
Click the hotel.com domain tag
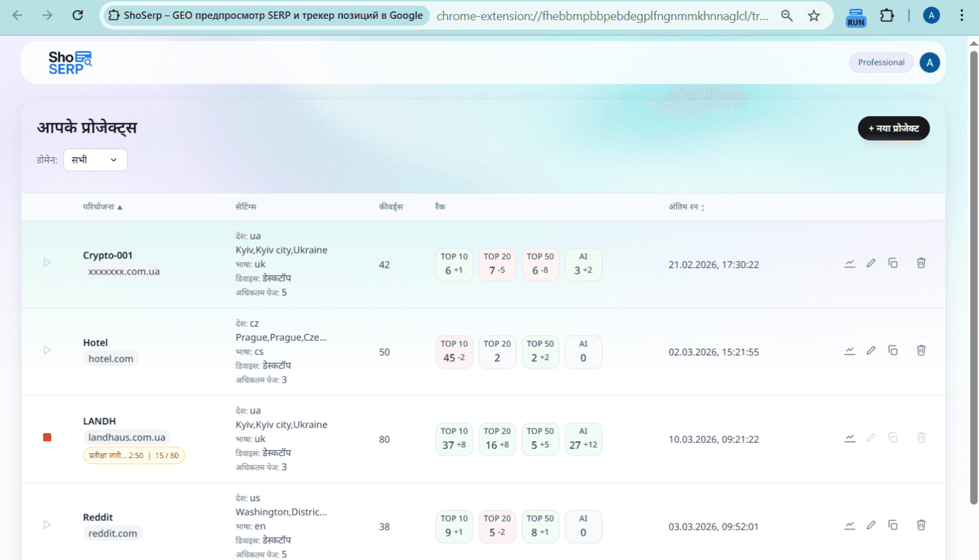pyautogui.click(x=111, y=359)
